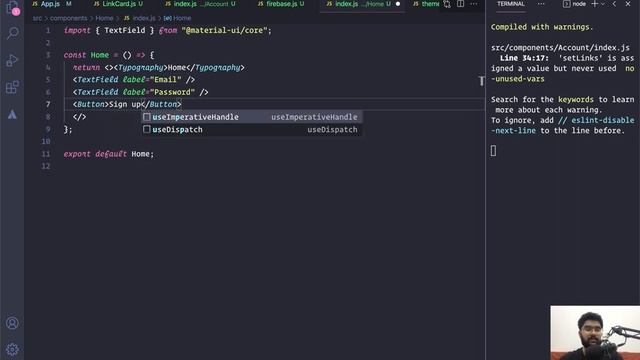Viewport: 640px width, 360px height.
Task: Click the useImperativeHandle suggestion icon
Action: coord(147,117)
